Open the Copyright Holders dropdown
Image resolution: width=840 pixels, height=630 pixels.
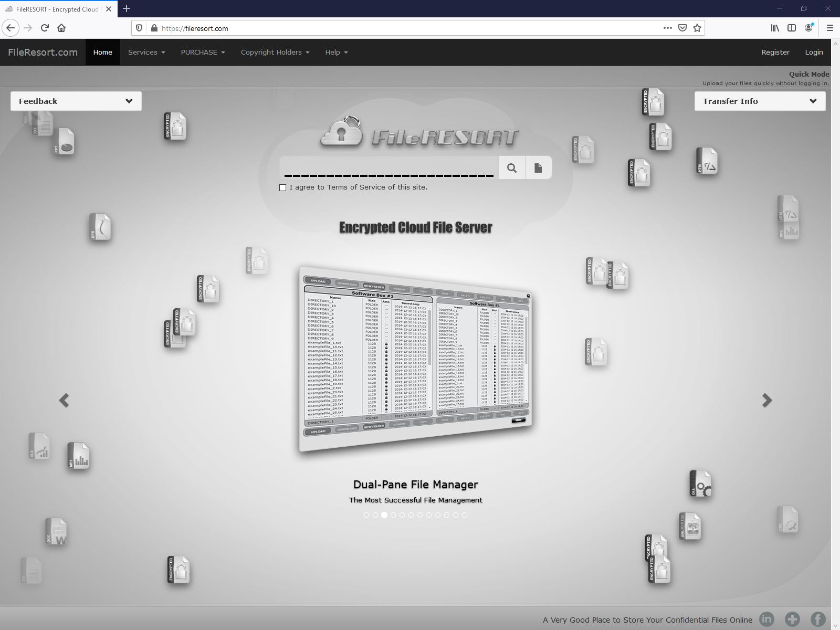tap(275, 52)
